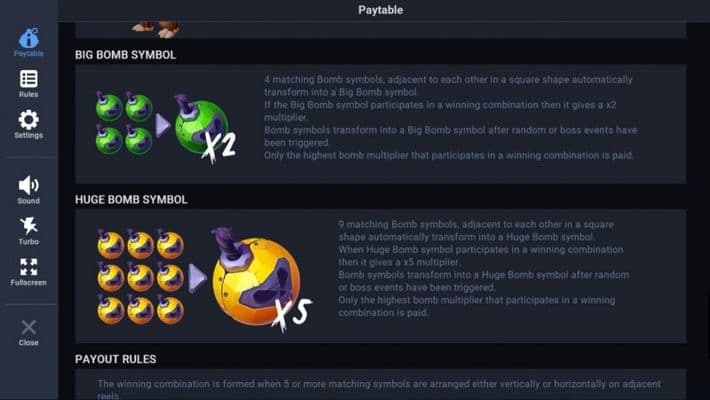Open the Settings gear icon
The height and width of the screenshot is (400, 710).
pyautogui.click(x=29, y=125)
